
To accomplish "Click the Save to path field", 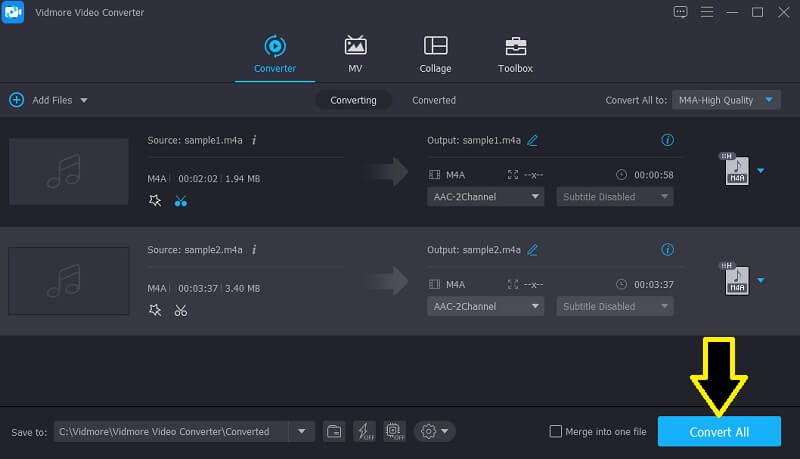I will coord(171,431).
